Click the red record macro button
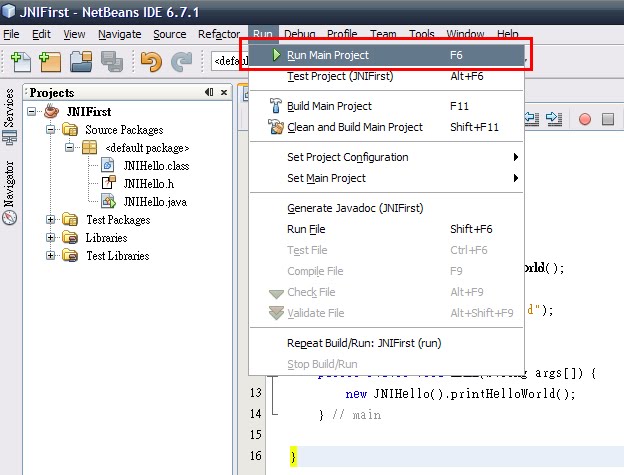 pyautogui.click(x=585, y=119)
